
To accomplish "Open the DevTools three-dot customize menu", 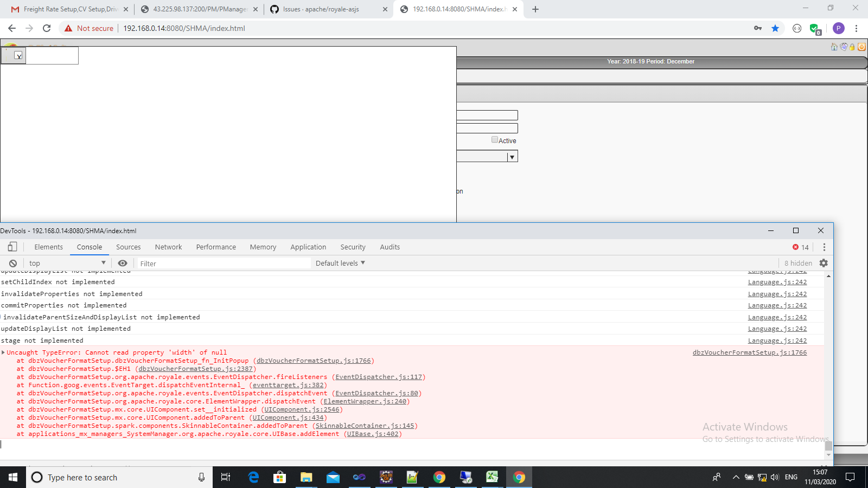I will click(824, 247).
